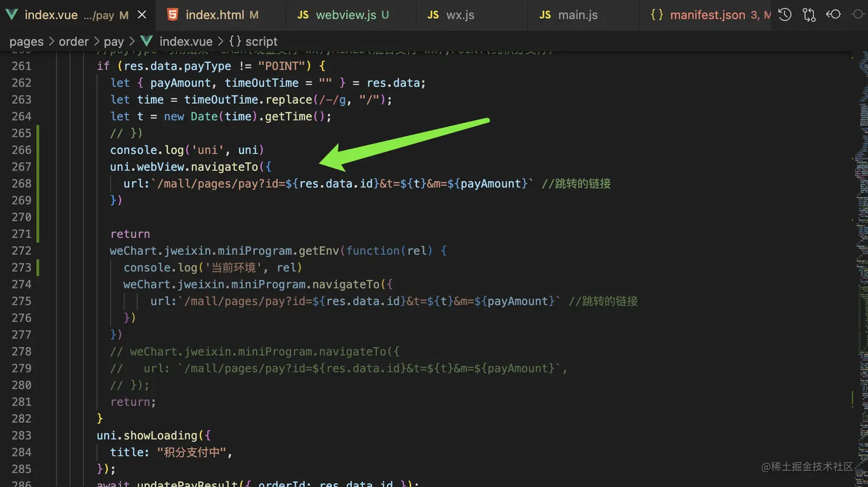Click the url template string on line 268
Viewport: 868px width, 487px height.
(x=342, y=184)
